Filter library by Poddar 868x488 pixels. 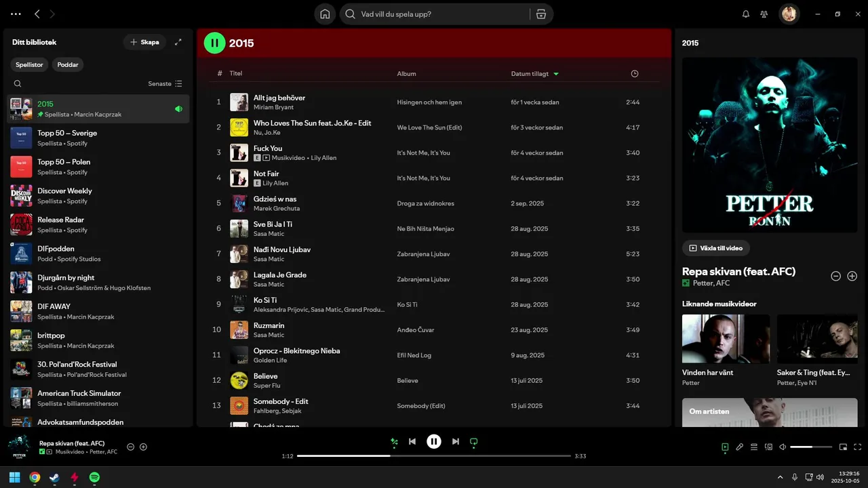click(x=68, y=64)
